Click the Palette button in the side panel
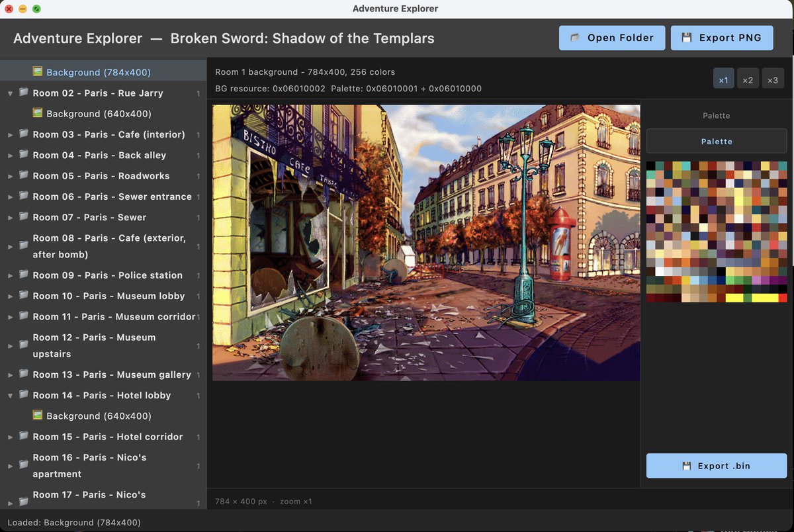The height and width of the screenshot is (532, 794). [717, 142]
